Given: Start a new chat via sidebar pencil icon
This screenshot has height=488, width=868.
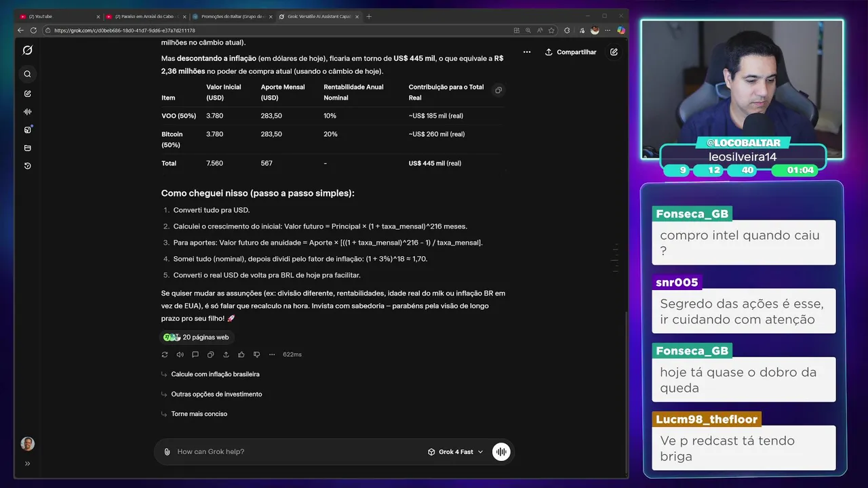Looking at the screenshot, I should (28, 94).
